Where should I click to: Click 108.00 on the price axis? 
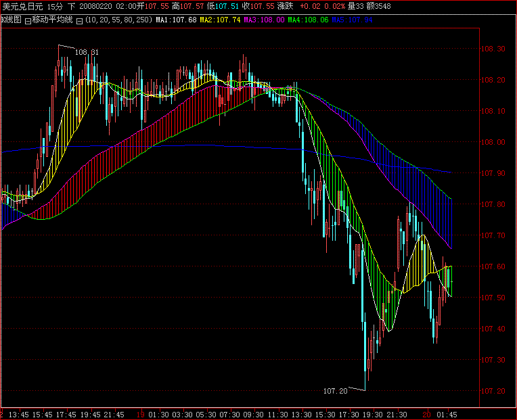(x=493, y=142)
